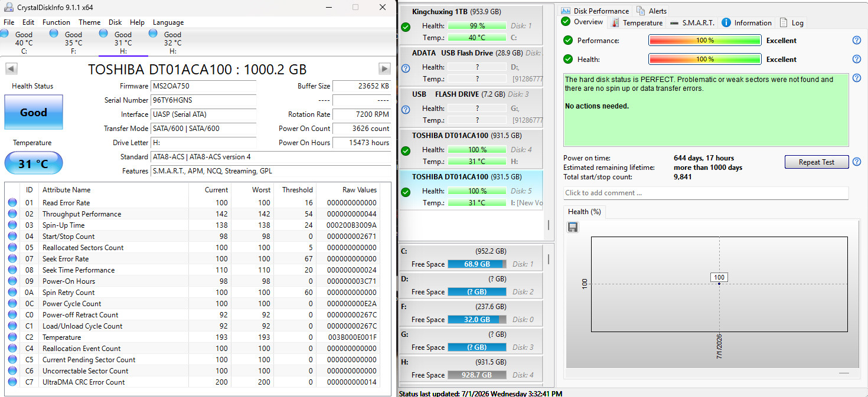Open the File menu in CrystalDiskInfo
Image resolution: width=868 pixels, height=397 pixels.
point(9,22)
